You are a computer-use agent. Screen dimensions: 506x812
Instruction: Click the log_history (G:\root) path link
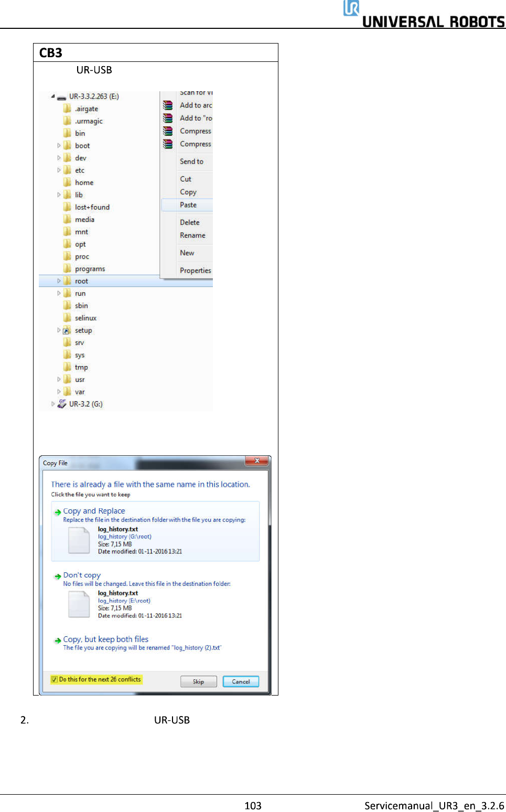[125, 537]
